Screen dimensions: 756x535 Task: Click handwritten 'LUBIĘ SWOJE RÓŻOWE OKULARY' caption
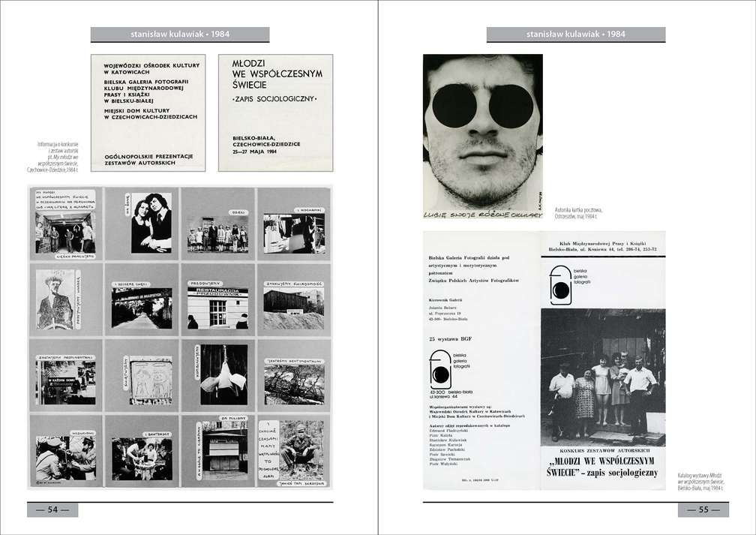coord(483,215)
